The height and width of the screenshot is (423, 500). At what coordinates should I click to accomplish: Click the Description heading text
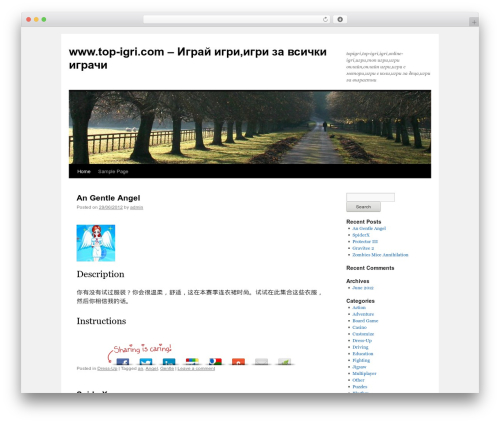(100, 274)
